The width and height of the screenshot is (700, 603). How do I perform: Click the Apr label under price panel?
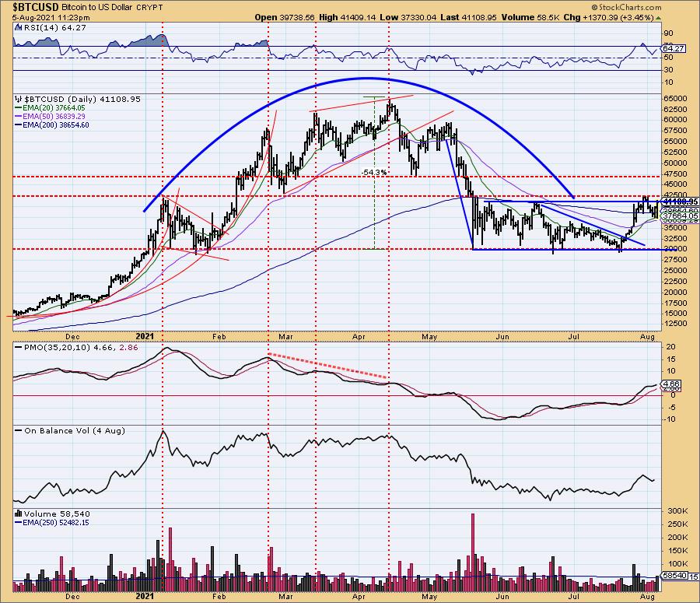(359, 337)
